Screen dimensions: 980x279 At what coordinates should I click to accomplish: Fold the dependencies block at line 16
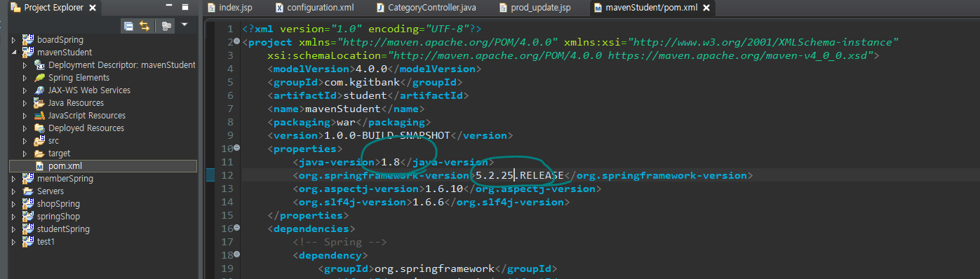click(236, 228)
